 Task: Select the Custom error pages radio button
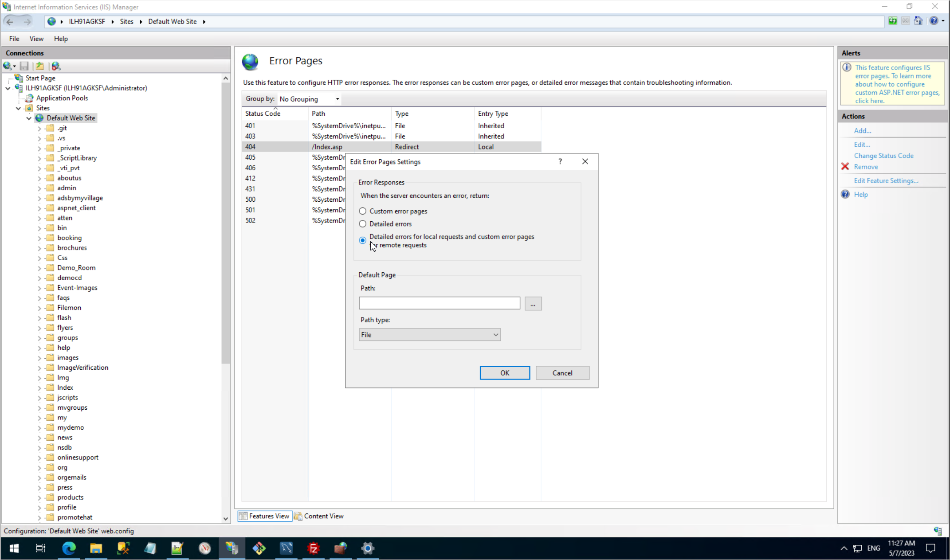(363, 211)
